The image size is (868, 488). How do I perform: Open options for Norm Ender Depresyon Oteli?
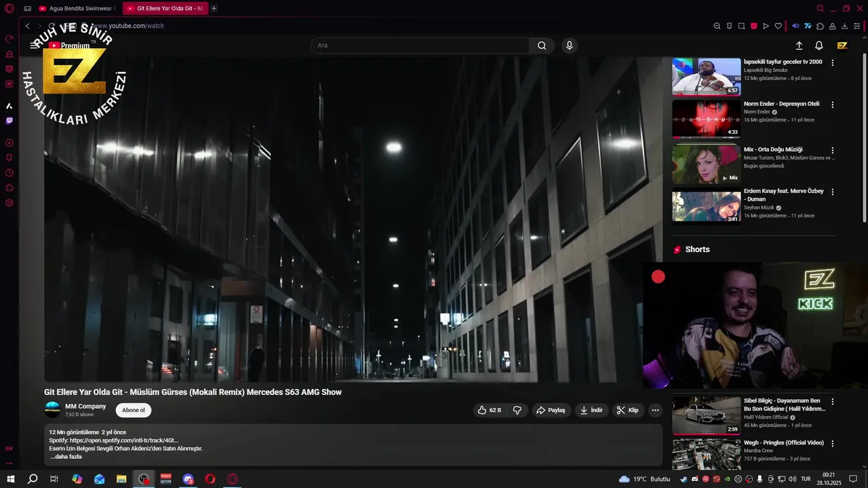(833, 104)
